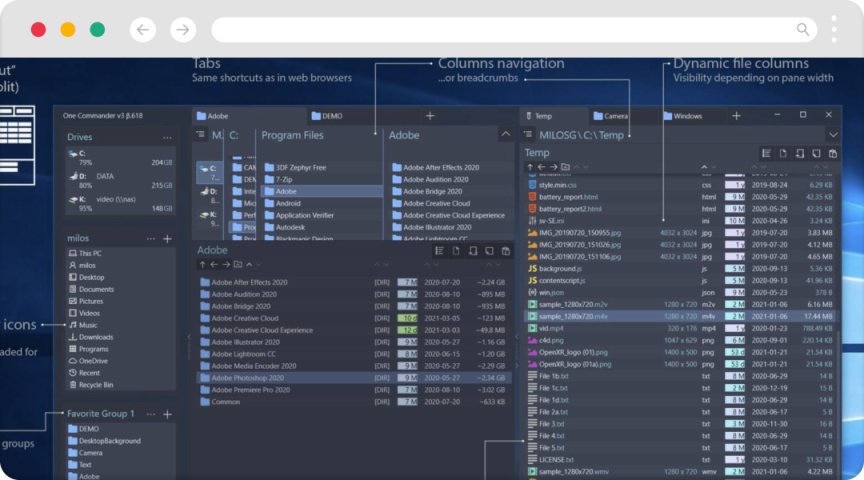This screenshot has height=480, width=864.
Task: Click the search magnifier in address bar
Action: click(x=803, y=29)
